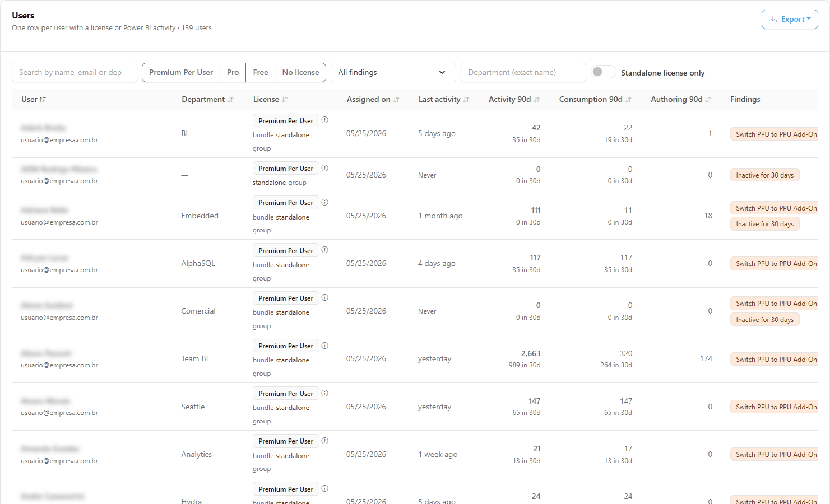830x504 pixels.
Task: Open license info icon in Analytics row
Action: (325, 441)
